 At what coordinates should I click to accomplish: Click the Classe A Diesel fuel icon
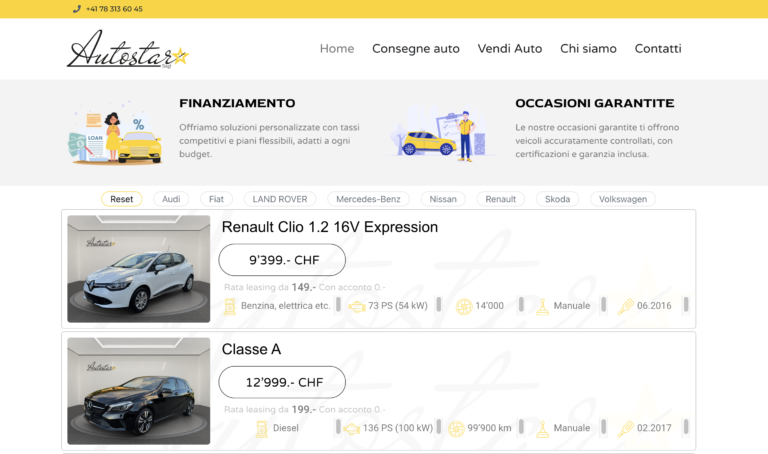click(262, 429)
